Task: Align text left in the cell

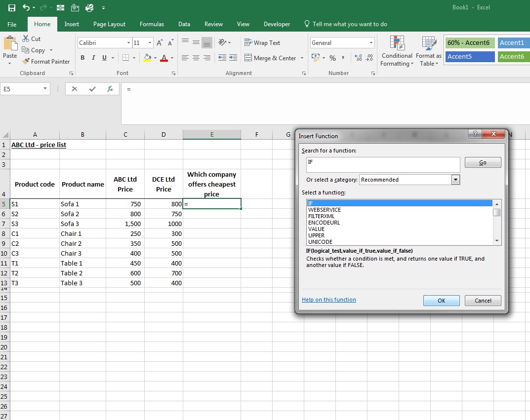Action: [185, 58]
